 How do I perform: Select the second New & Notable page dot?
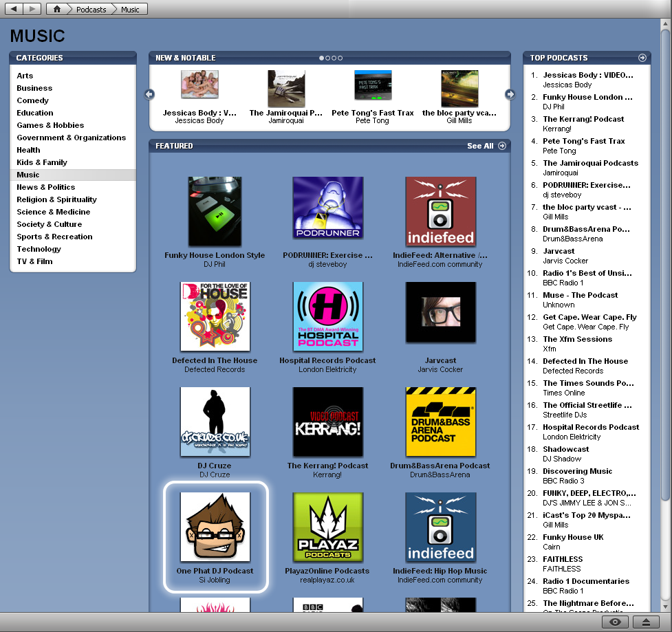(329, 58)
